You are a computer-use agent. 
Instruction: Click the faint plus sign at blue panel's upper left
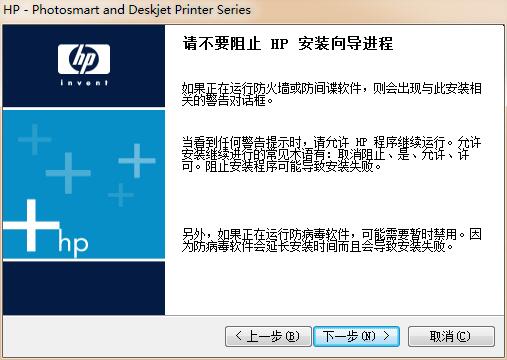[x=34, y=139]
